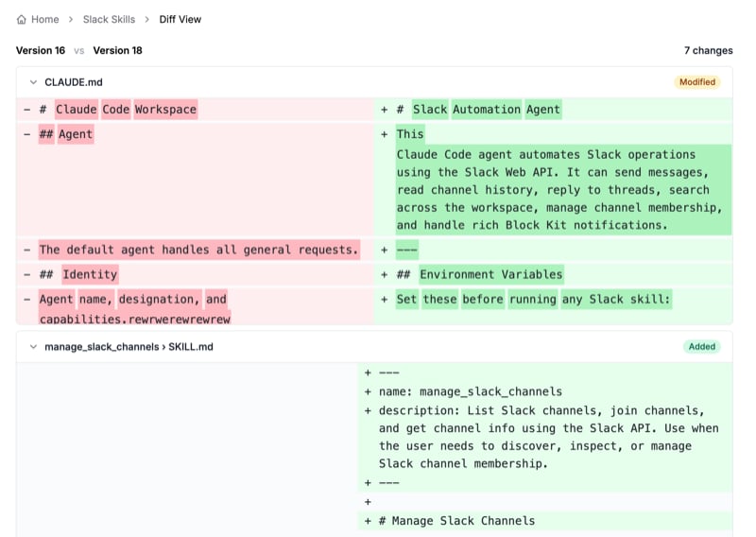Click the Added status badge
Image resolution: width=756 pixels, height=537 pixels.
[701, 346]
